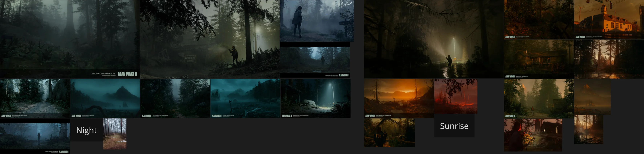Select the real photo of misty pine forest path
Viewport: 644px width, 154px height.
[115, 134]
